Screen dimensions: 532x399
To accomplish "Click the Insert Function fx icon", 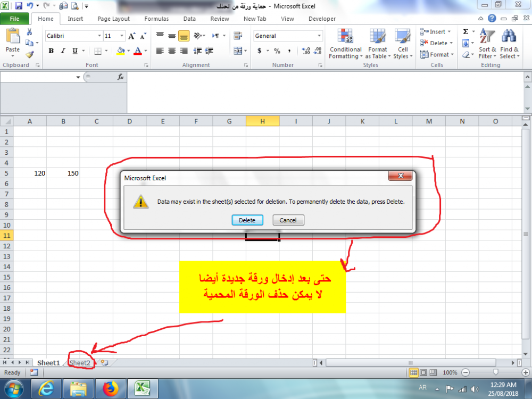I will tap(120, 77).
